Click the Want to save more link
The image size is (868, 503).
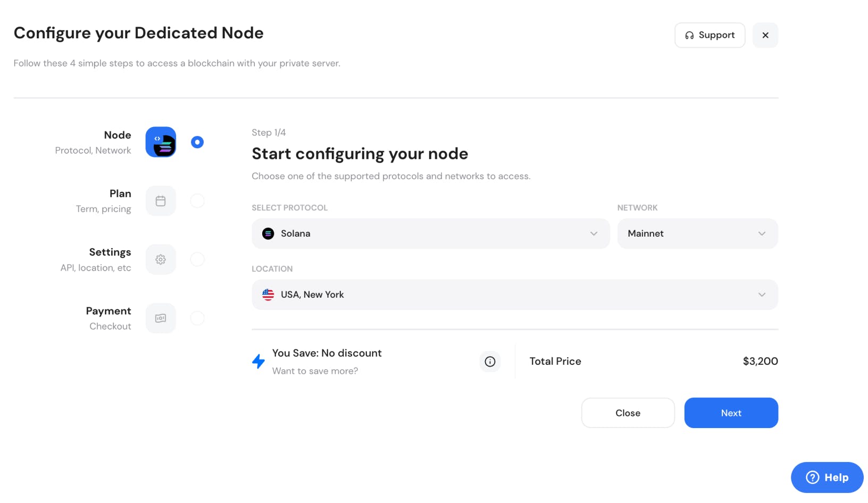pos(315,371)
